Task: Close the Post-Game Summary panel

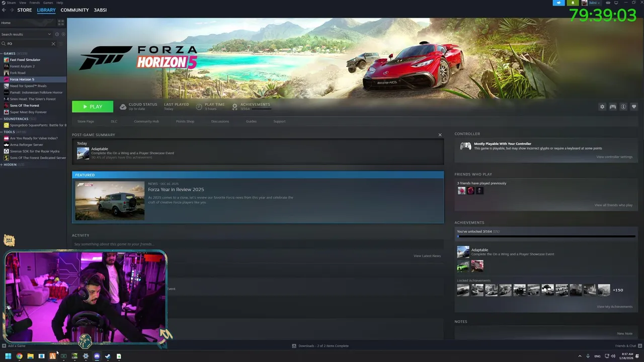Action: click(440, 135)
